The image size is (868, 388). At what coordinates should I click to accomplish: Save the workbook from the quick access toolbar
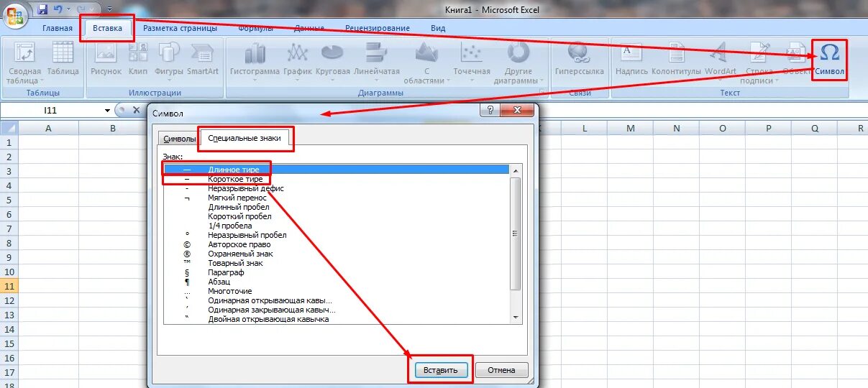42,9
